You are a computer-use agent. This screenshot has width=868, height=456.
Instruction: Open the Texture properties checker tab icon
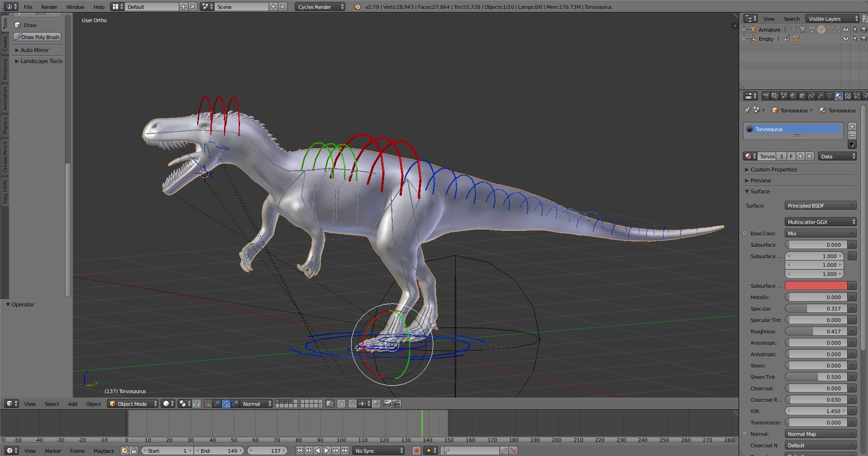pos(848,96)
